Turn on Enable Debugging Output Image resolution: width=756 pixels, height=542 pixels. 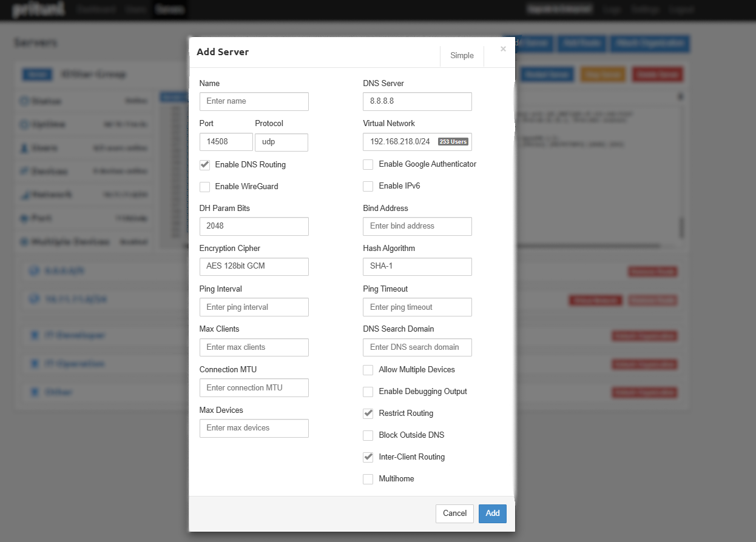(x=368, y=392)
